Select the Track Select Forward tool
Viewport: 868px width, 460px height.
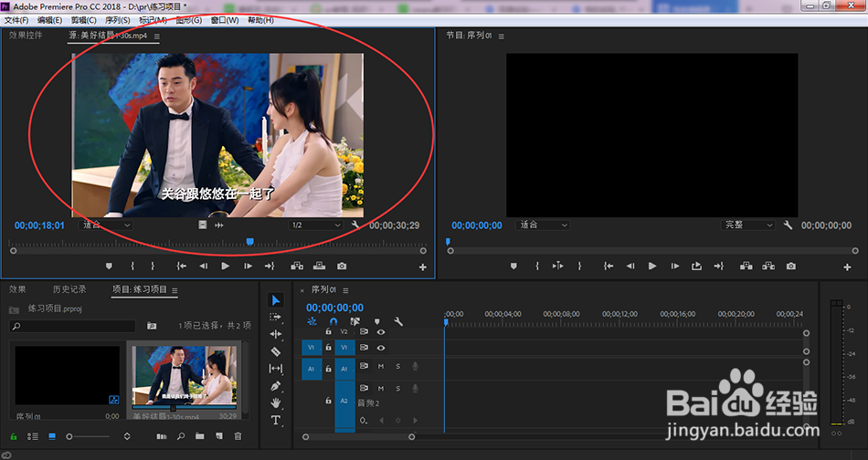click(275, 317)
